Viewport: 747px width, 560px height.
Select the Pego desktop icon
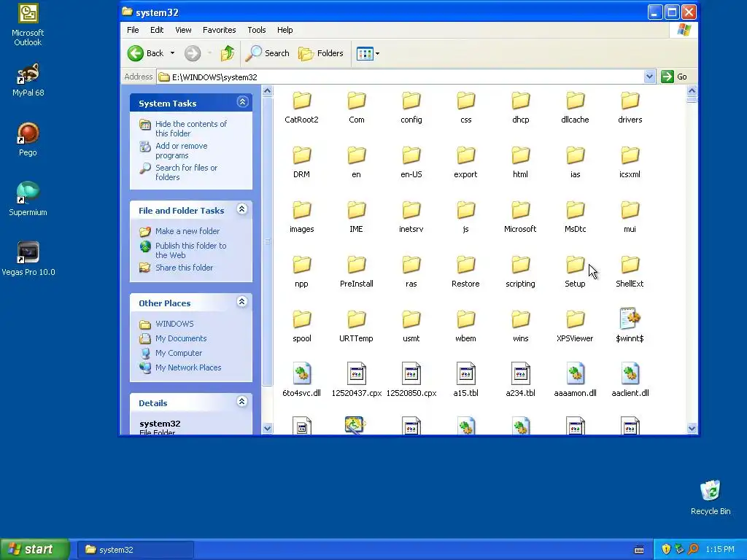tap(28, 139)
